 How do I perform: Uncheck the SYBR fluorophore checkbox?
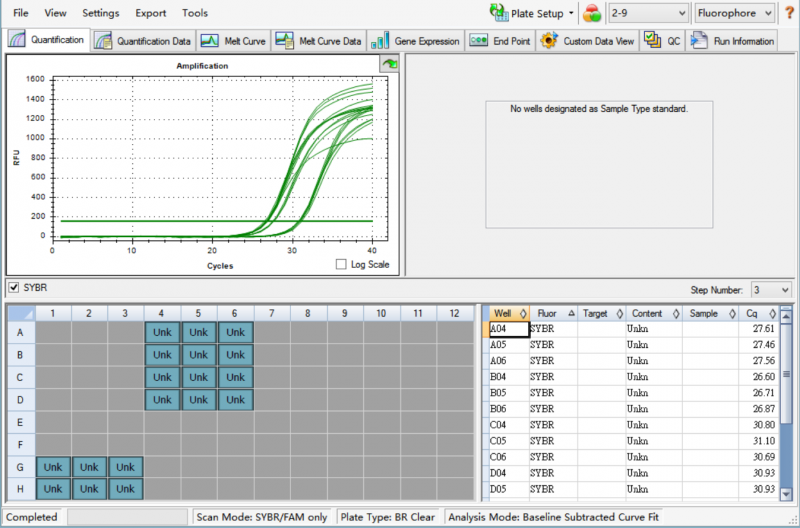coord(13,288)
